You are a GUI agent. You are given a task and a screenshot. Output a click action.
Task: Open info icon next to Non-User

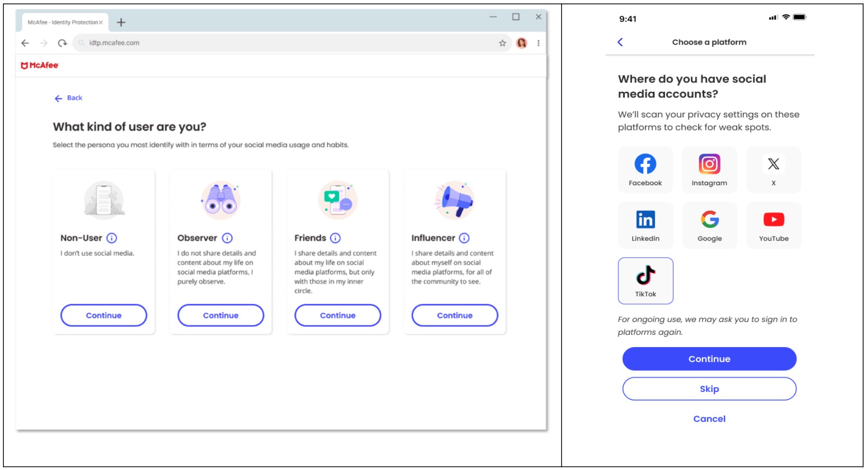click(x=112, y=238)
